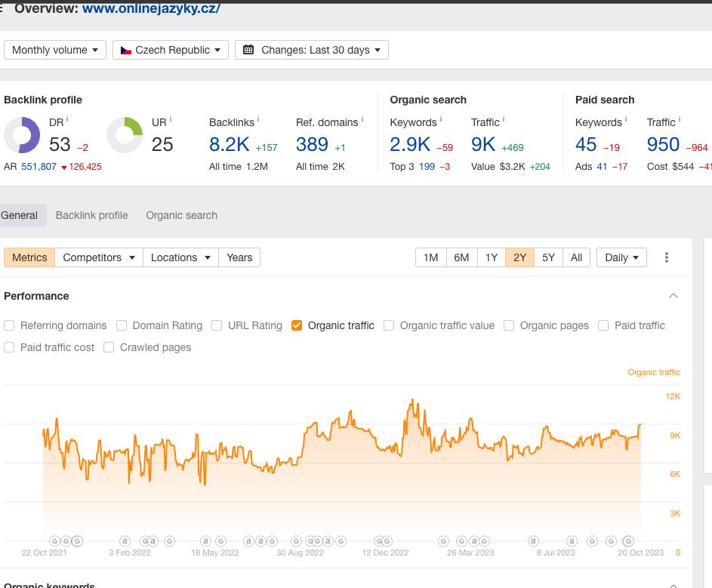Click the orange Organic traffic chart legend
The image size is (712, 588).
[654, 372]
